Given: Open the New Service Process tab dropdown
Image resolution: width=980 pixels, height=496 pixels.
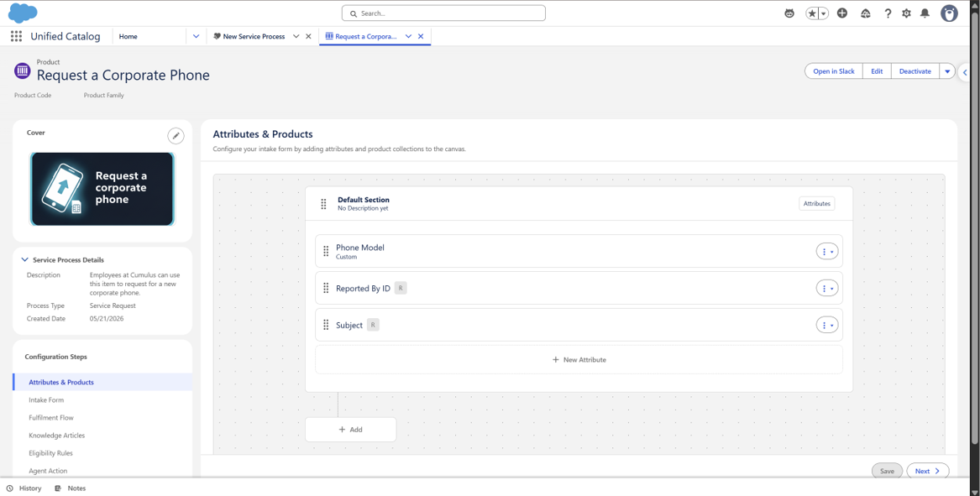Looking at the screenshot, I should point(296,36).
